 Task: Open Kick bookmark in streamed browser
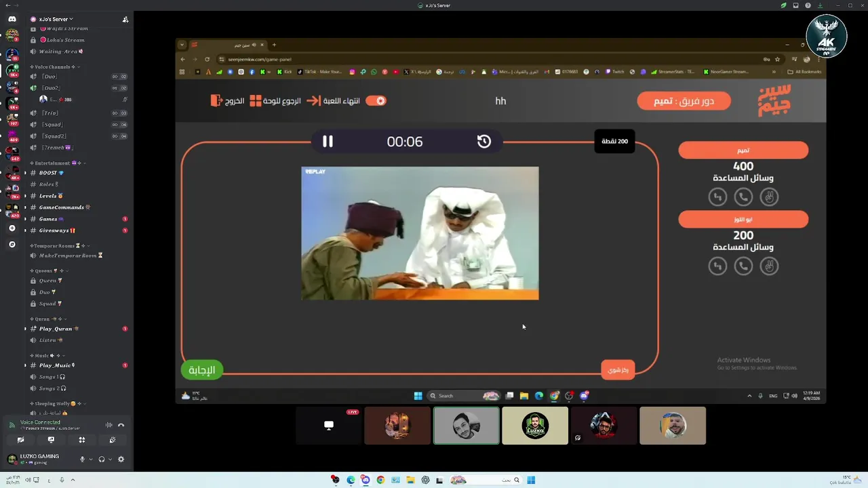(285, 71)
